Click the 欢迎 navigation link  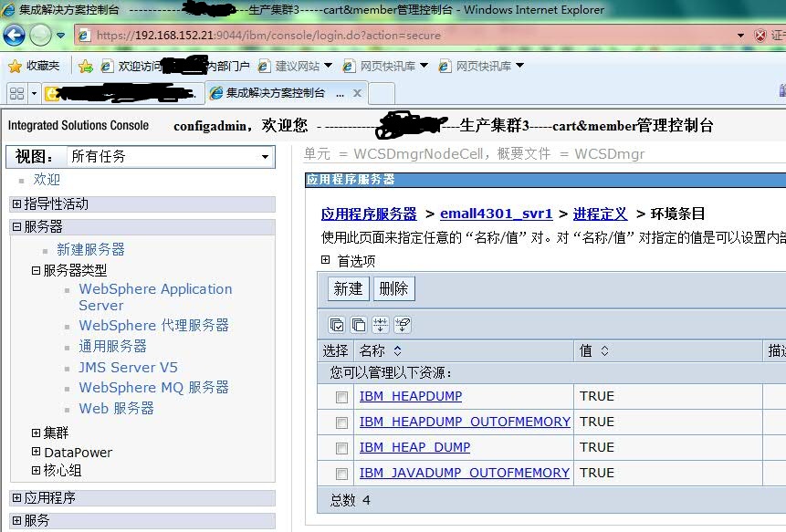tap(47, 180)
